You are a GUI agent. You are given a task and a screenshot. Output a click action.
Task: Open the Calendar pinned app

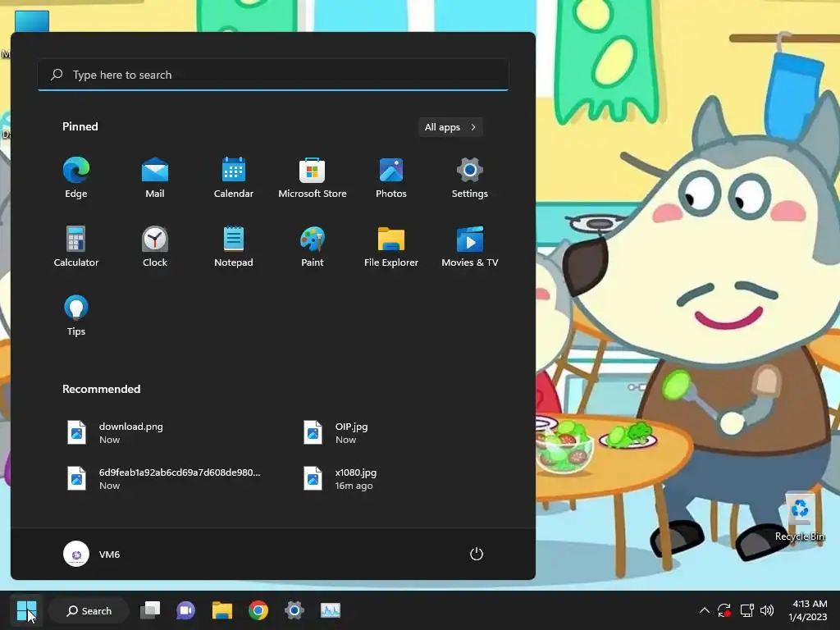[x=234, y=177]
